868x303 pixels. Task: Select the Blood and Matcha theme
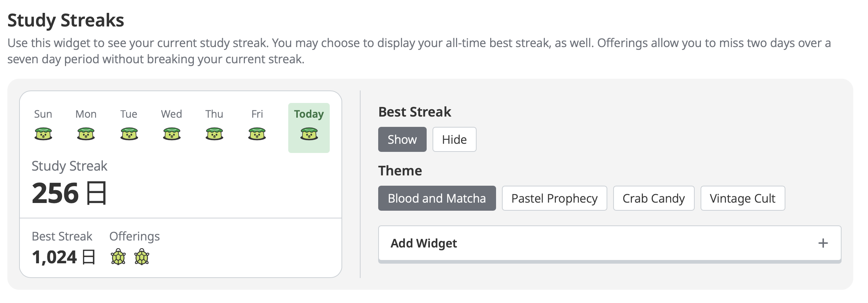click(437, 198)
